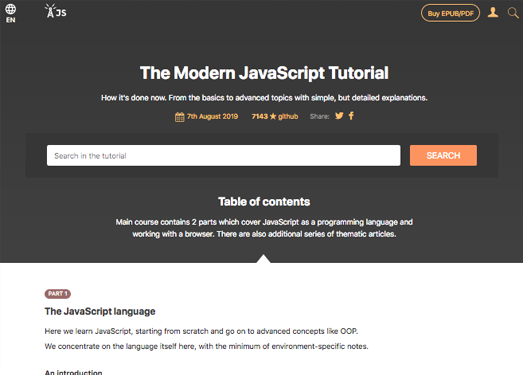The height and width of the screenshot is (375, 523).
Task: Click the JS lighthouse site logo
Action: (x=55, y=11)
